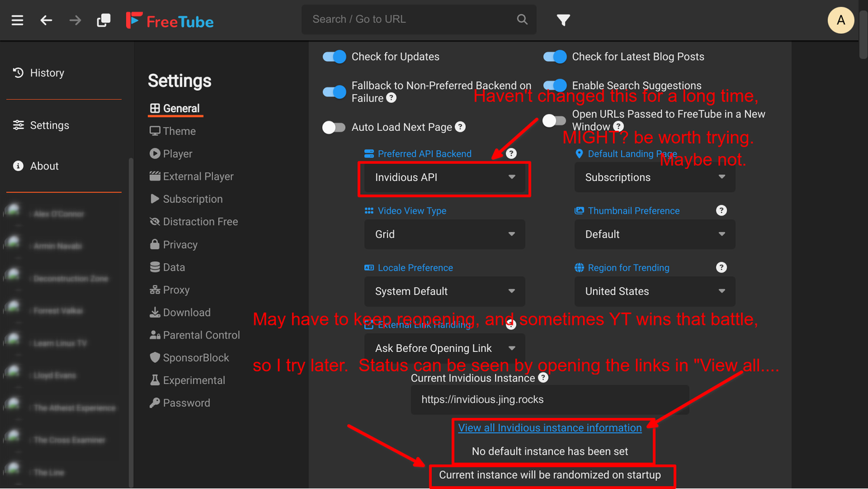Go back with the left arrow icon
This screenshot has width=868, height=489.
46,20
